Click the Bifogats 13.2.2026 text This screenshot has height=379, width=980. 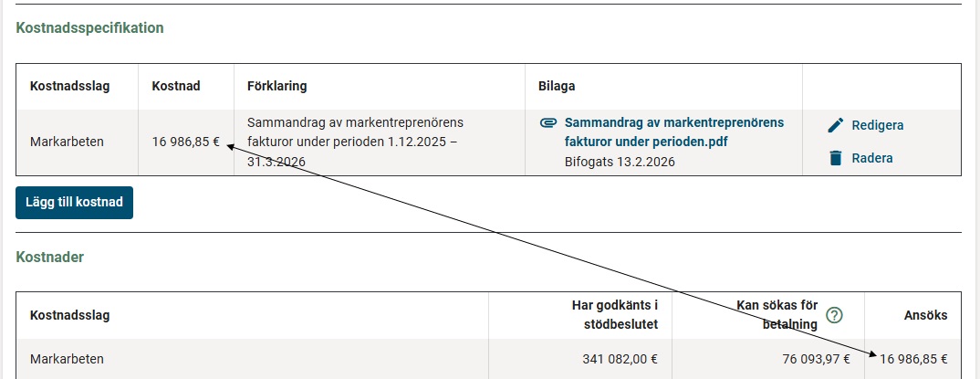[620, 161]
